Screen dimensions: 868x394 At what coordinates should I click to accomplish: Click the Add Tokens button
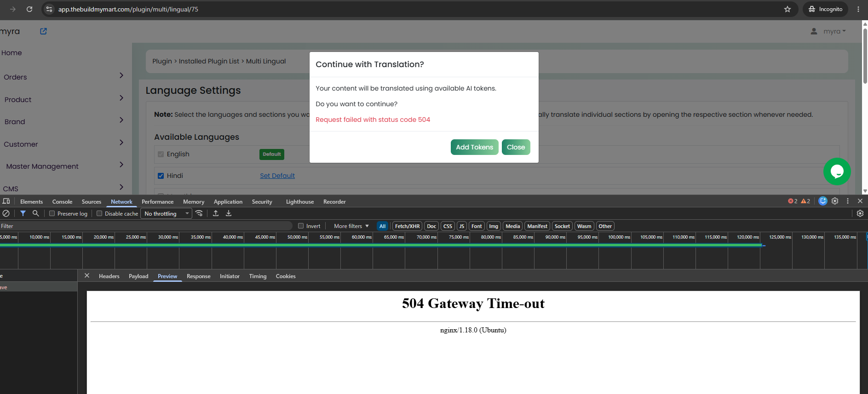[474, 147]
